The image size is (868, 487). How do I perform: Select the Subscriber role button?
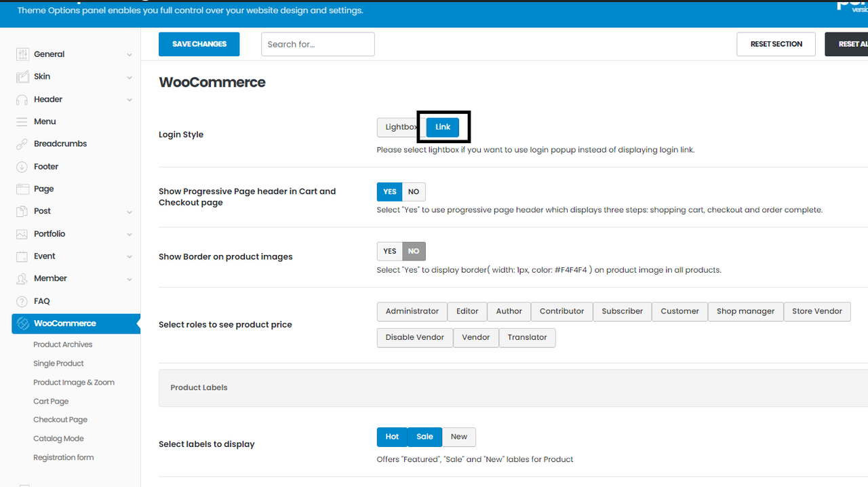pos(622,311)
